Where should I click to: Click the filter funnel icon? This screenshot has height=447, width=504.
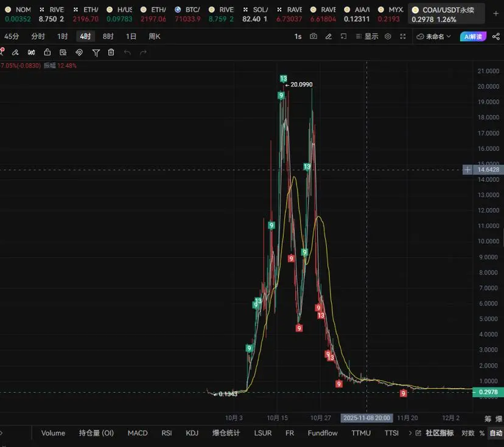pyautogui.click(x=96, y=52)
